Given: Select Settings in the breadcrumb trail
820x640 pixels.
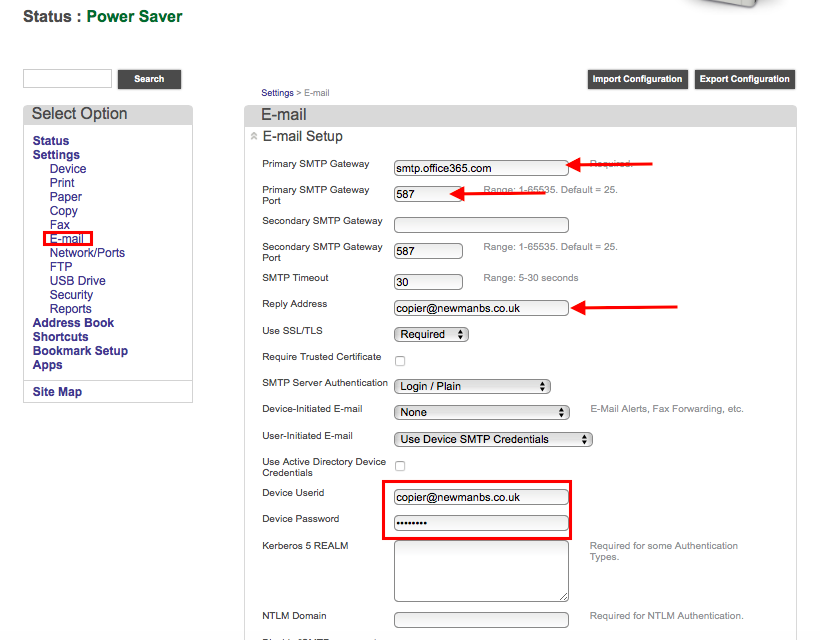Looking at the screenshot, I should point(277,92).
